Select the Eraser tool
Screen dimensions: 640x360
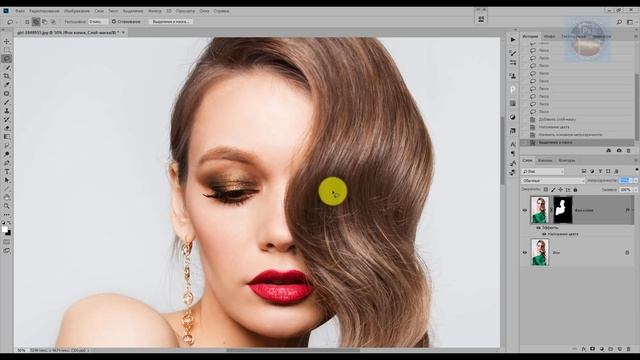click(x=7, y=128)
